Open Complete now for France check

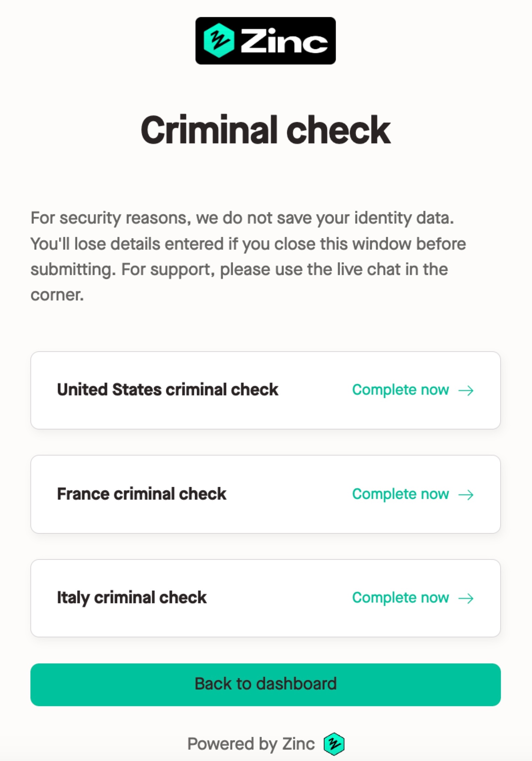(x=413, y=494)
